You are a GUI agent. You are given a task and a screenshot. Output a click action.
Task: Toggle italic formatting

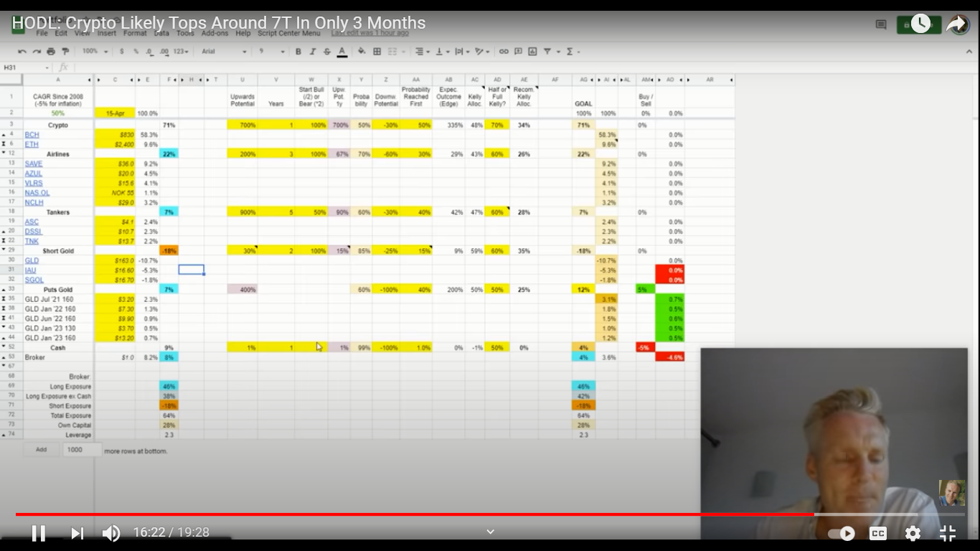click(312, 52)
